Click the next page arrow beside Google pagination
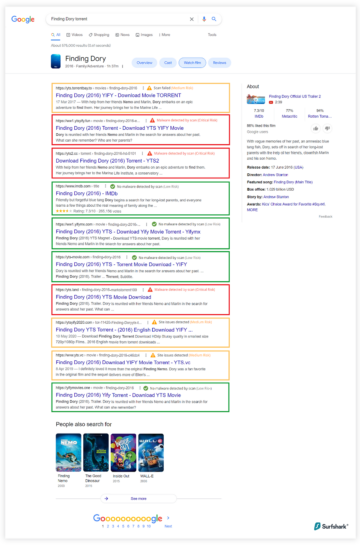The image size is (360, 546). 168,518
